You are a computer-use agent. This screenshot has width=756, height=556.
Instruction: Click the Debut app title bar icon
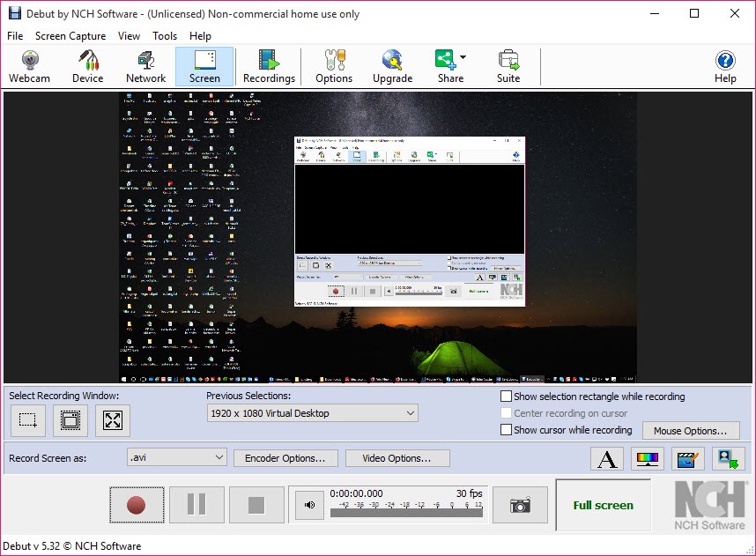[x=14, y=13]
